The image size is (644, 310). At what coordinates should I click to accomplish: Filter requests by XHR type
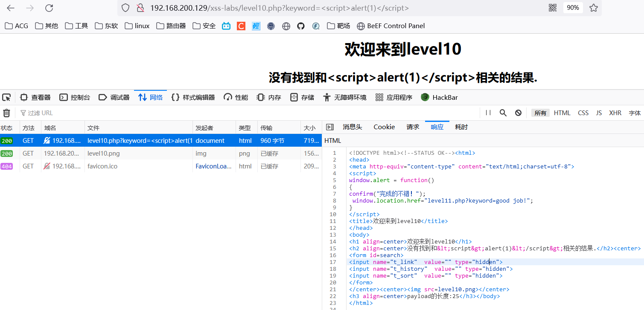click(615, 113)
